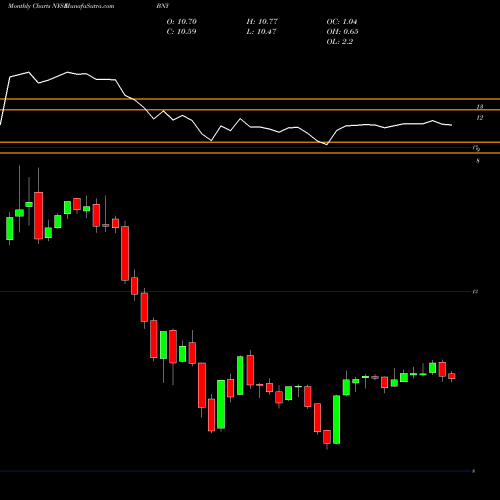Click the close price "C: 10.59"
Image resolution: width=500 pixels, height=500 pixels.
point(181,32)
